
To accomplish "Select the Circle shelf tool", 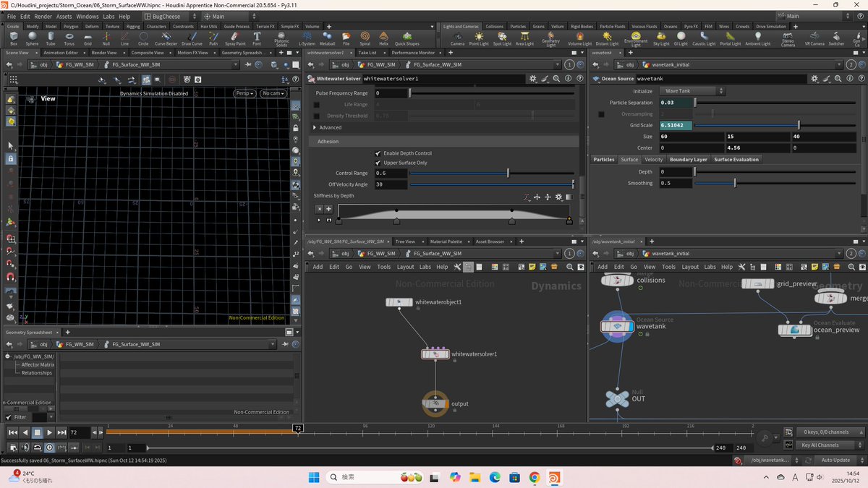I will 144,38.
